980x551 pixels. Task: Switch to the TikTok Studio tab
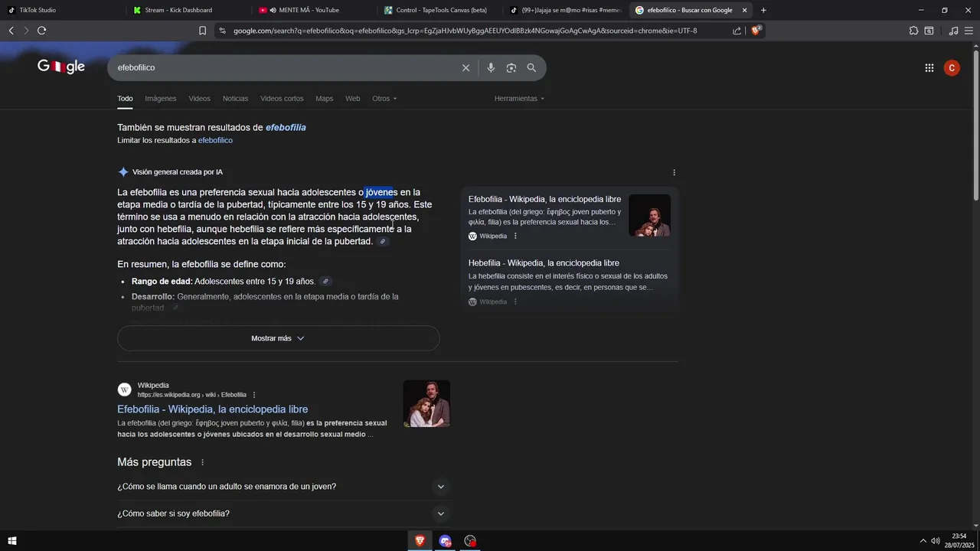[x=61, y=10]
